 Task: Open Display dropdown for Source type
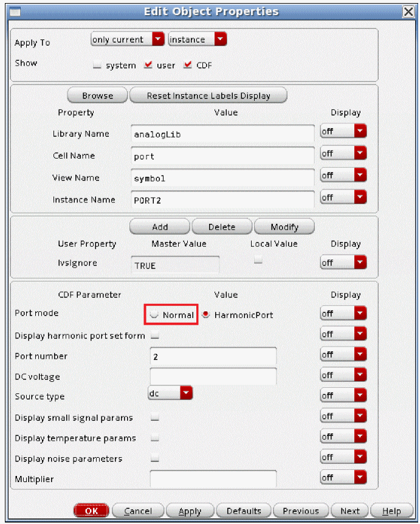[343, 395]
